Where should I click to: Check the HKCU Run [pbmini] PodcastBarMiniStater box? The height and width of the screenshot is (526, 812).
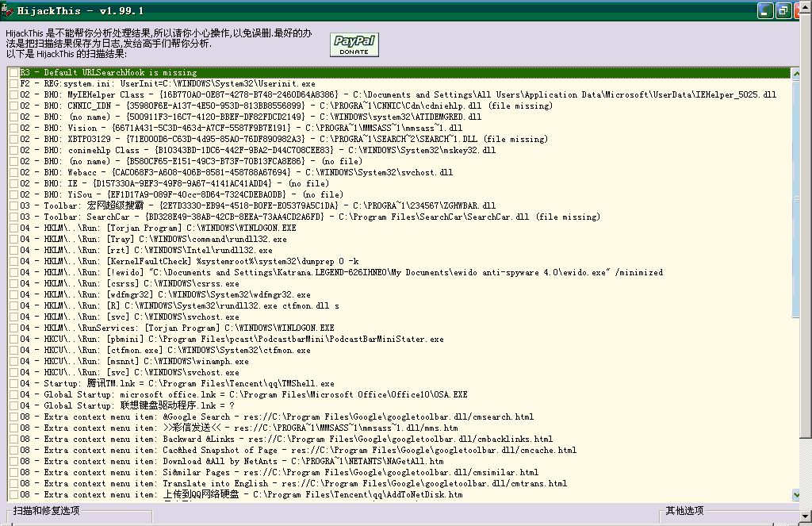(14, 340)
